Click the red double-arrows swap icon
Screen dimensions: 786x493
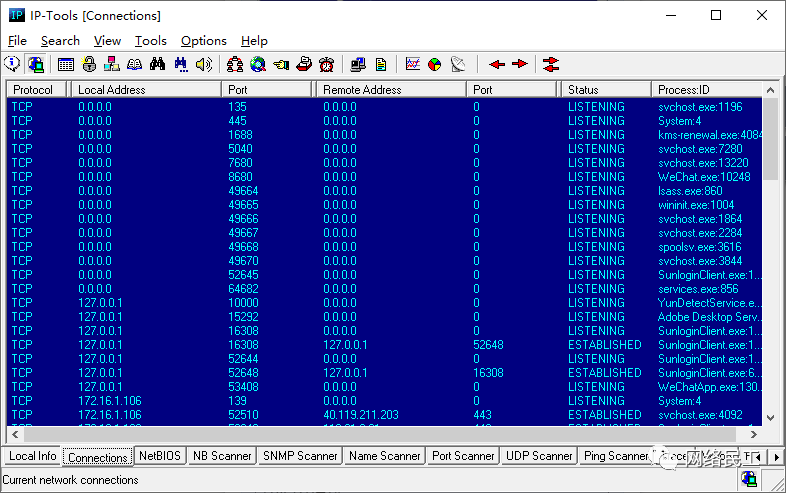(550, 64)
